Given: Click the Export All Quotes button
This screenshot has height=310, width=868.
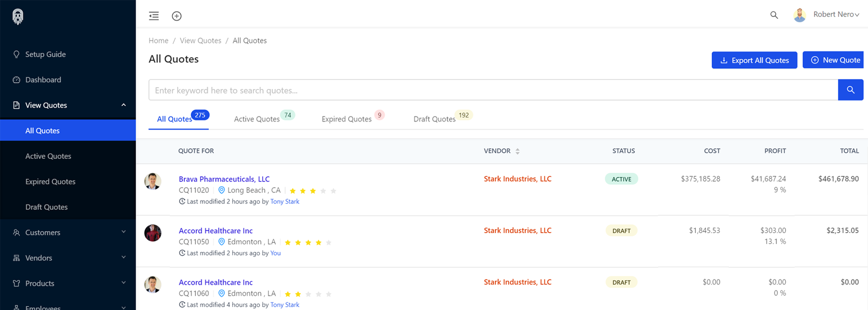Looking at the screenshot, I should click(x=754, y=60).
